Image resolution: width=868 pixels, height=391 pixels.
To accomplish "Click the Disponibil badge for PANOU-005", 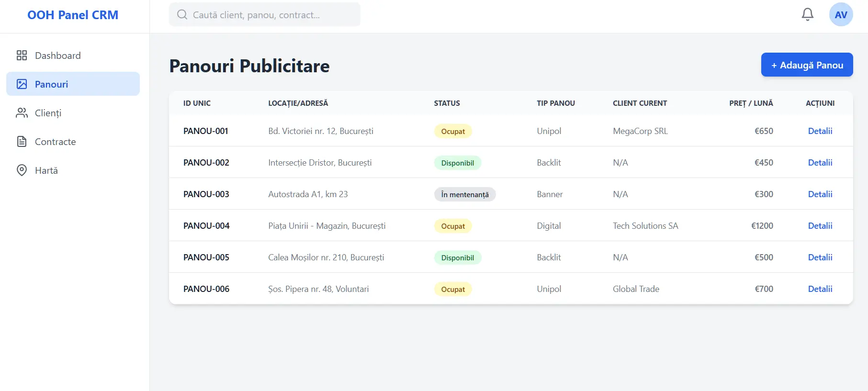I will pos(458,257).
